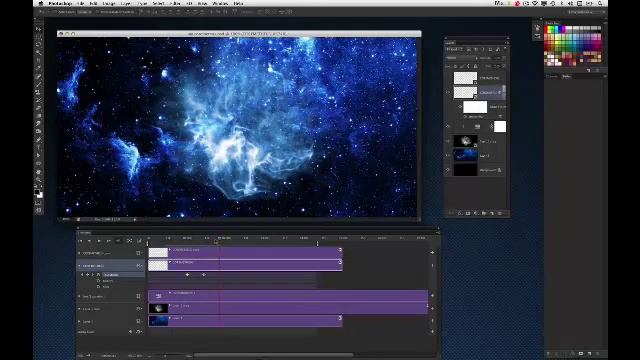Add a keyframe at the playhead diamond button
This screenshot has height=360, width=640.
pos(87,275)
